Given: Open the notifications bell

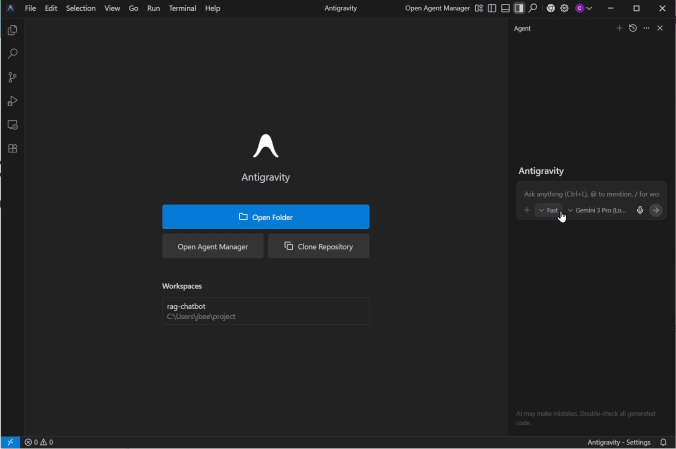Looking at the screenshot, I should [x=663, y=442].
